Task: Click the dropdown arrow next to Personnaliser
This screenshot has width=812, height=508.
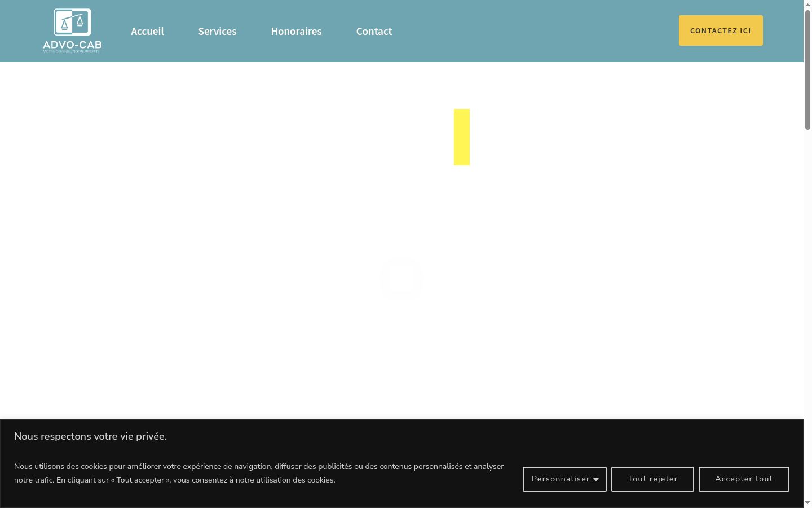Action: click(596, 480)
